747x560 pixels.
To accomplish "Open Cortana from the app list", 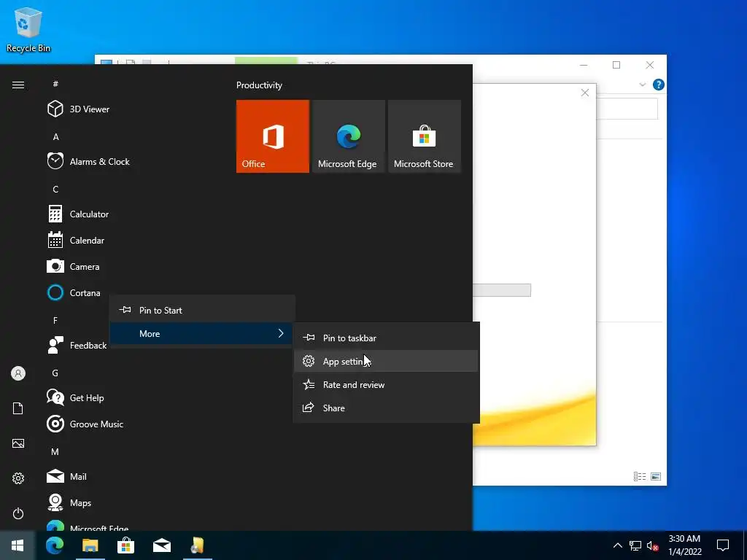I will 74,293.
